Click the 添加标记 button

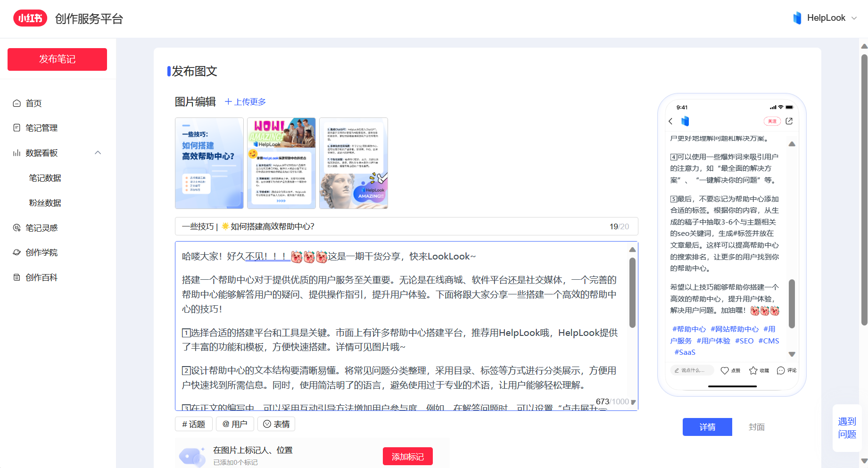coord(408,457)
